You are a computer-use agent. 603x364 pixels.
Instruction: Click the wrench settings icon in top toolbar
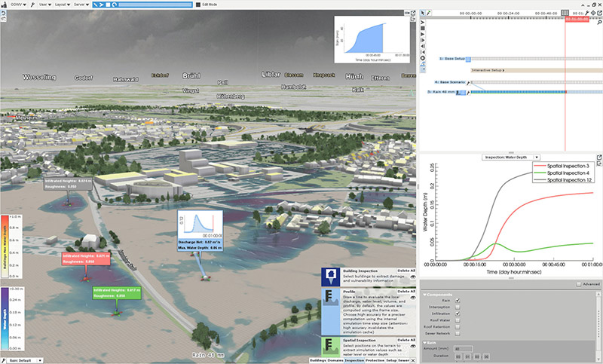(32, 5)
